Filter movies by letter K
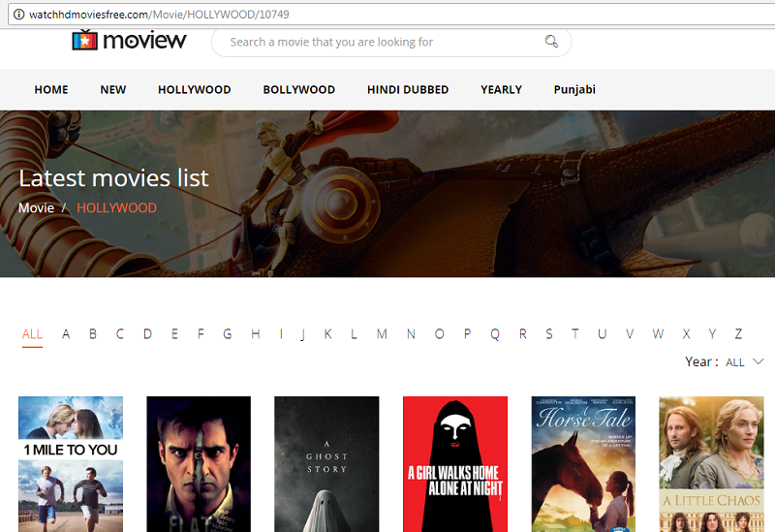Screen dimensions: 775x532 point(327,334)
